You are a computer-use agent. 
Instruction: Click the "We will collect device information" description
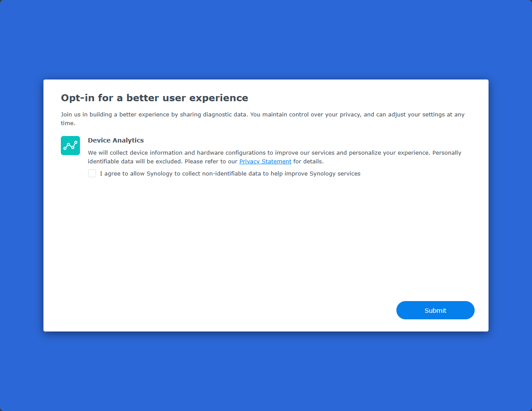(274, 153)
